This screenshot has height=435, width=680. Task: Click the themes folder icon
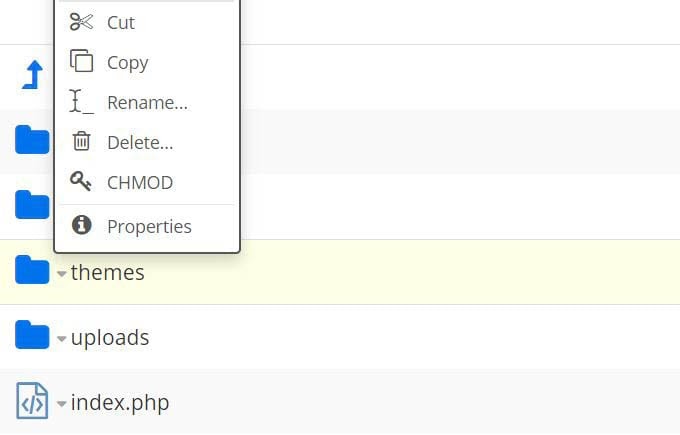32,271
